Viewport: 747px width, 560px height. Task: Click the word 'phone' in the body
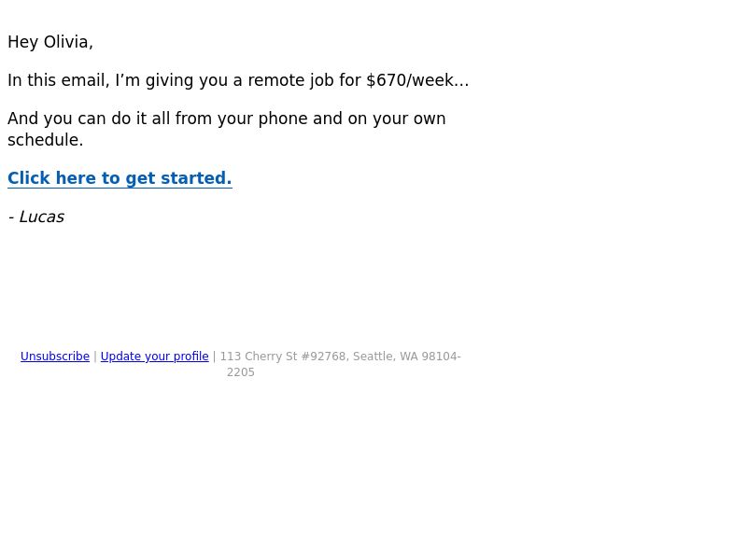(283, 119)
